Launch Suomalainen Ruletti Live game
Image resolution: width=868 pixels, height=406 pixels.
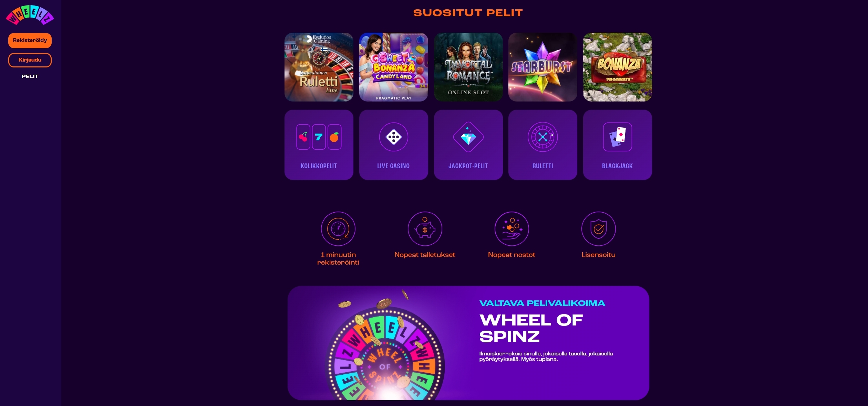point(319,67)
